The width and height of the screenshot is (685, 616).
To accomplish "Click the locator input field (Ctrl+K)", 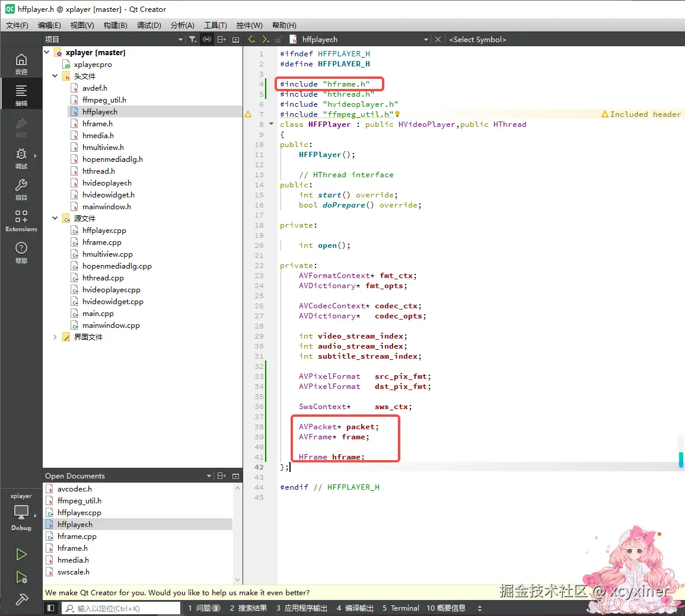I will tap(122, 608).
